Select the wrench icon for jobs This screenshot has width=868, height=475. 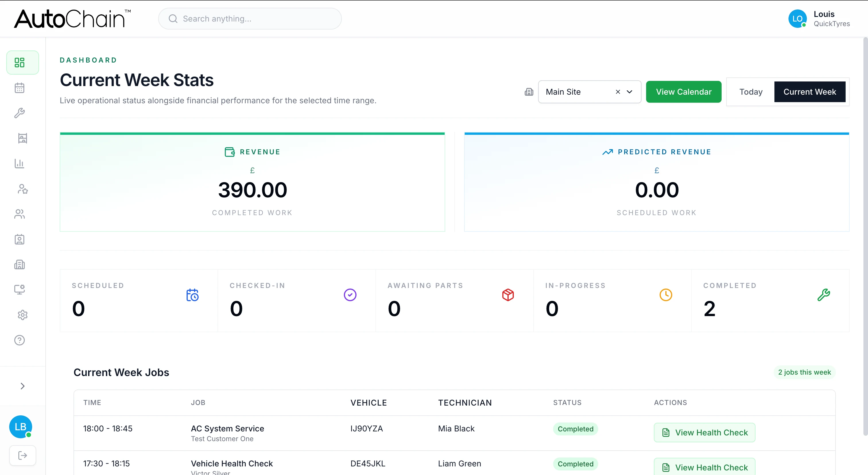coord(20,113)
